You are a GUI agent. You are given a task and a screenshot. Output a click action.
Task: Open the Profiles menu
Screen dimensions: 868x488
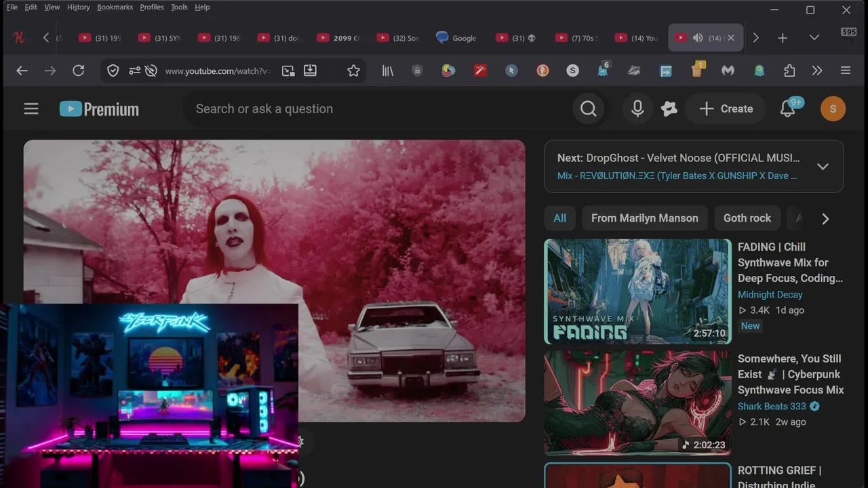(152, 7)
